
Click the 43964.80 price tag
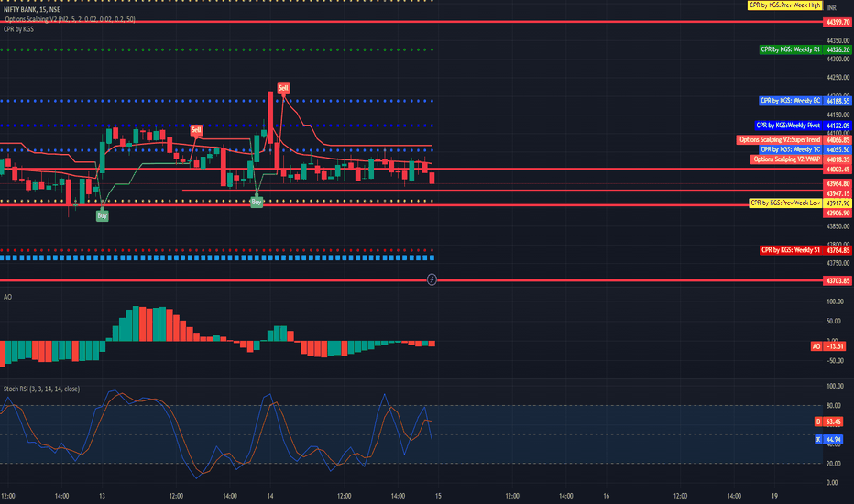[x=838, y=183]
